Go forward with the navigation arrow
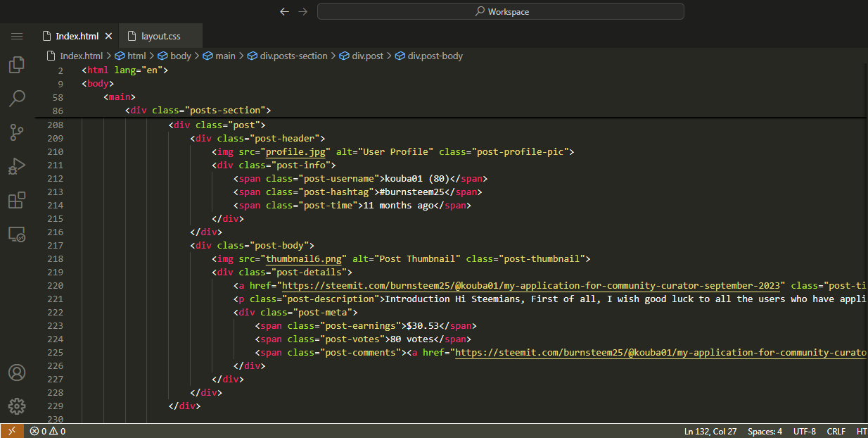 (x=303, y=11)
